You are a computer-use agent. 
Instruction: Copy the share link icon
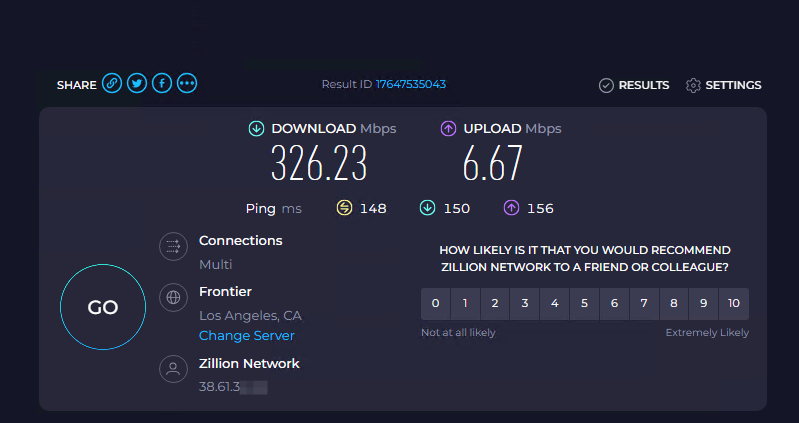tap(112, 85)
